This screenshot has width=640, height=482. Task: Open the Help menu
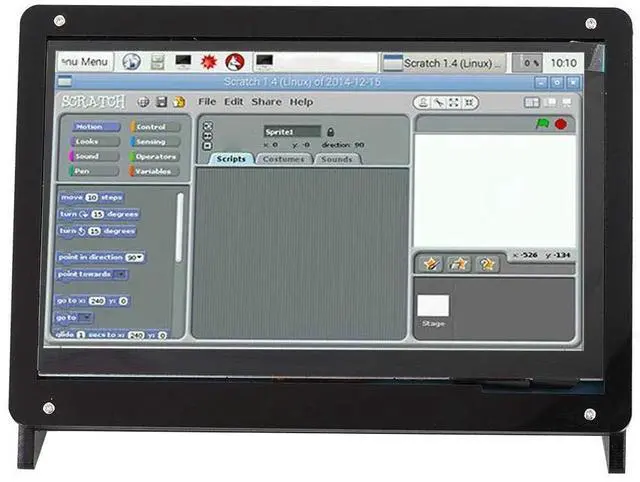point(301,102)
